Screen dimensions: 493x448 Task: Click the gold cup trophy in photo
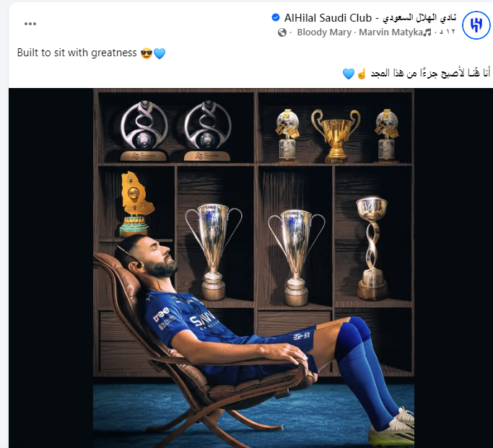[336, 135]
